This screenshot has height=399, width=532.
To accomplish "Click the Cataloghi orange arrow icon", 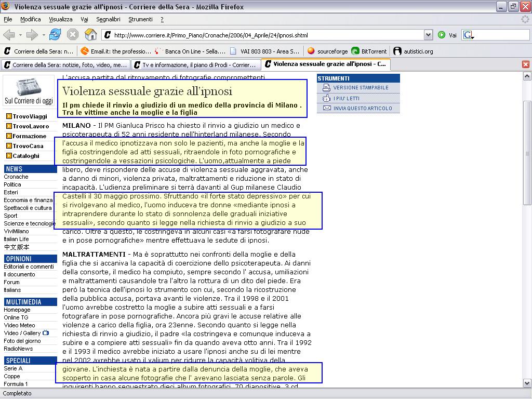I will (x=9, y=156).
